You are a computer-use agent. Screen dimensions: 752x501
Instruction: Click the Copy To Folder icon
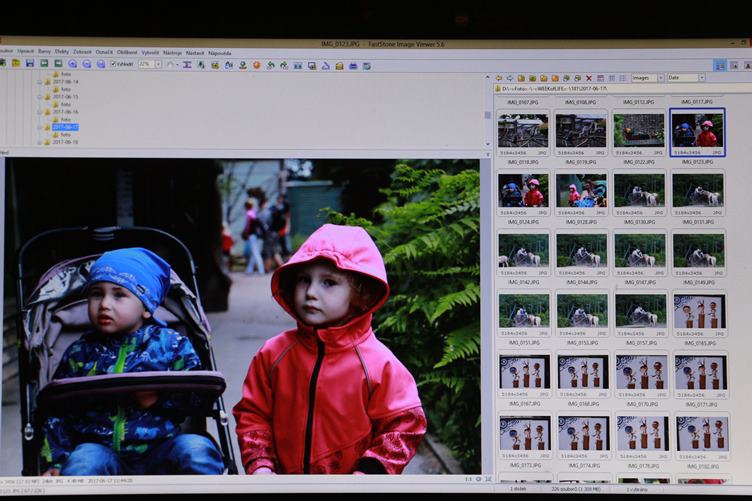click(566, 78)
